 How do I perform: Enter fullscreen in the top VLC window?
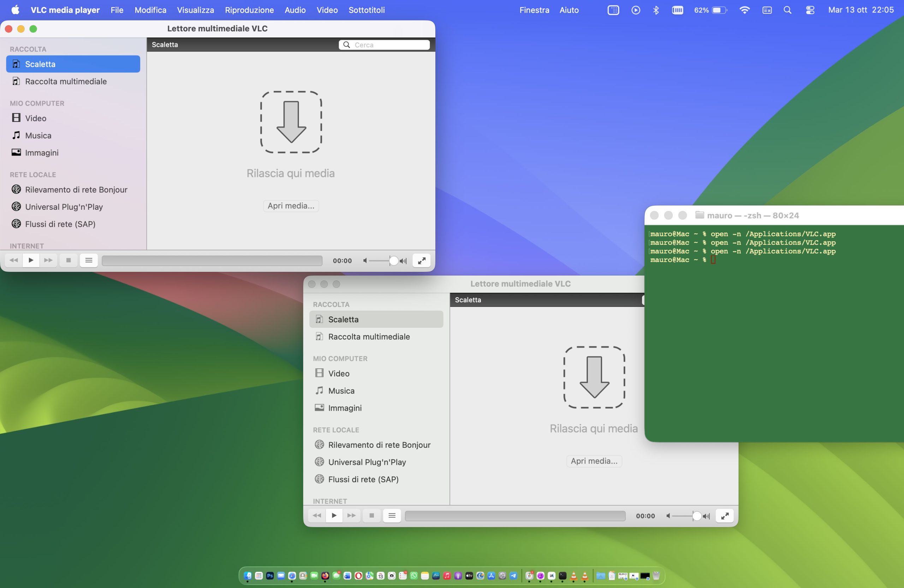coord(421,261)
